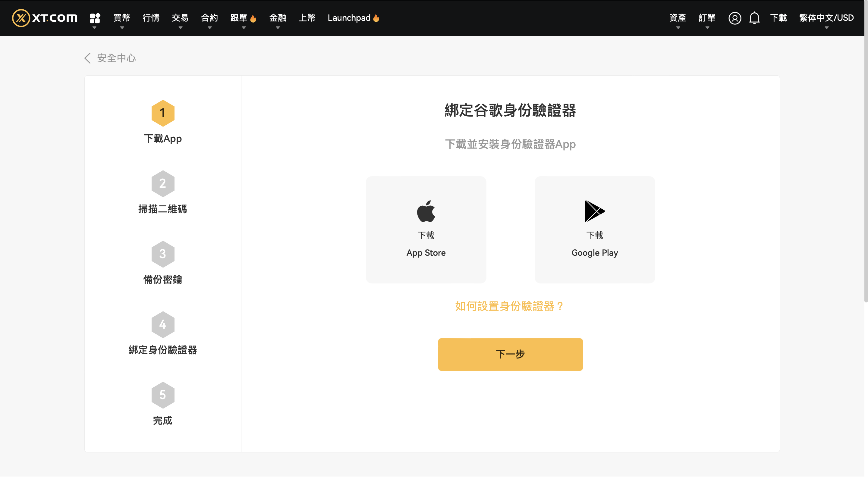
Task: Click the 下載 Google Play card
Action: (594, 230)
